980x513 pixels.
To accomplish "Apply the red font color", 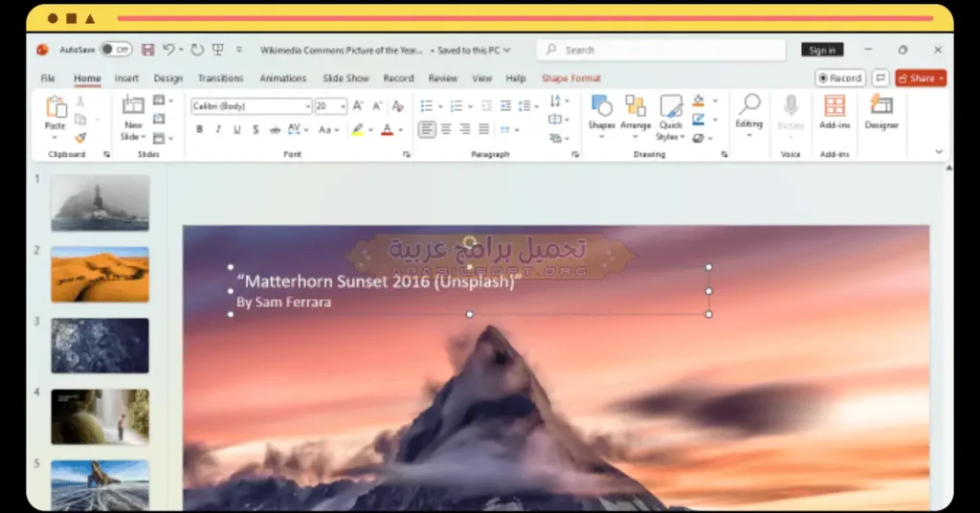I will click(388, 130).
